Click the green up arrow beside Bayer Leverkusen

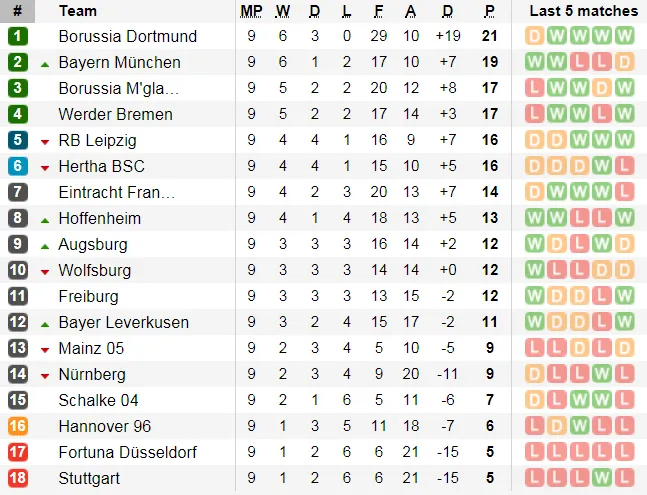pos(45,323)
